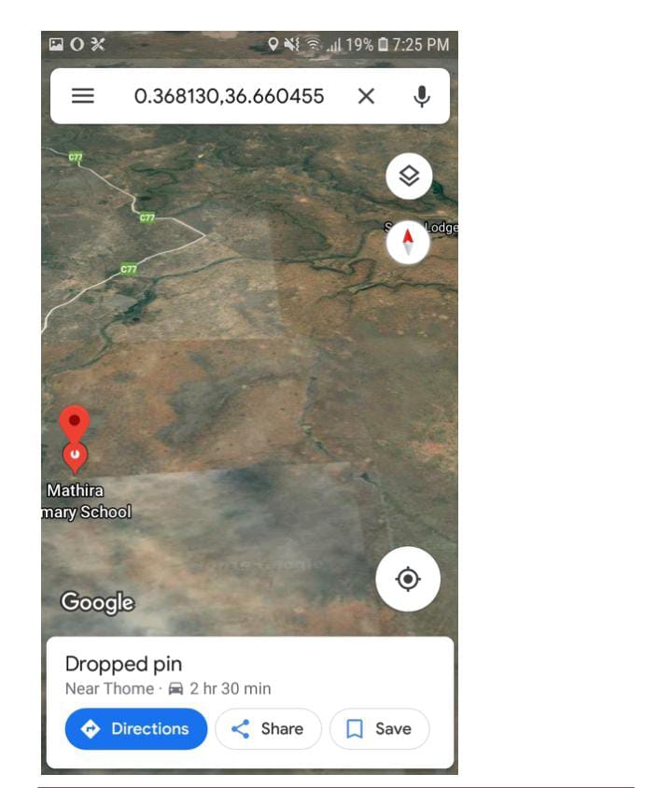Tap the C77 road shield near top

click(x=76, y=157)
